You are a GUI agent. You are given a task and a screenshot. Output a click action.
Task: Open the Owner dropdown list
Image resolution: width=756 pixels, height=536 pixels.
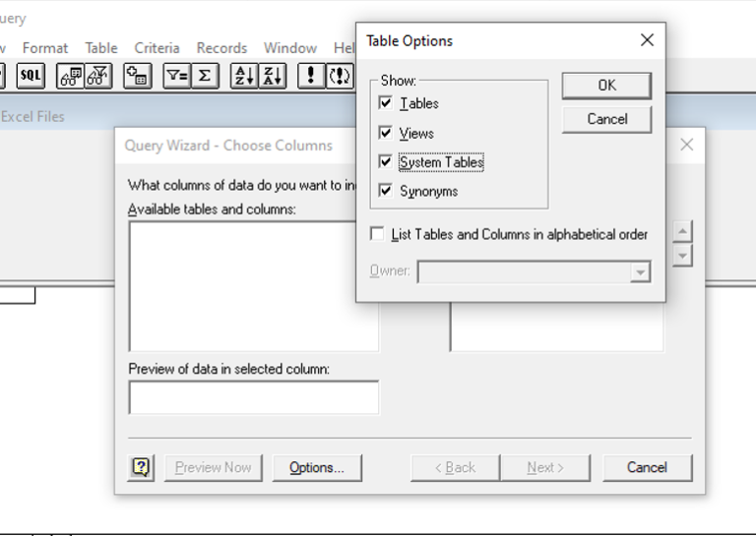pyautogui.click(x=640, y=272)
